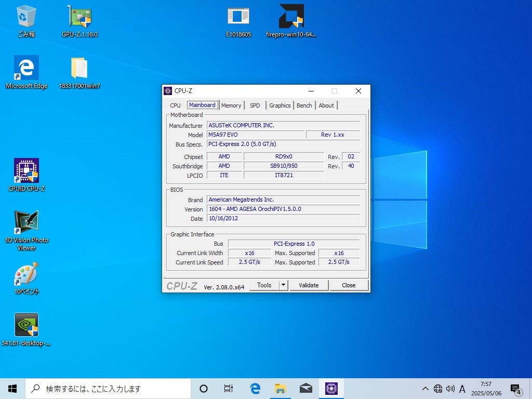The width and height of the screenshot is (532, 399).
Task: Click the version text Ver. 2.08.0.x64
Action: [x=224, y=287]
